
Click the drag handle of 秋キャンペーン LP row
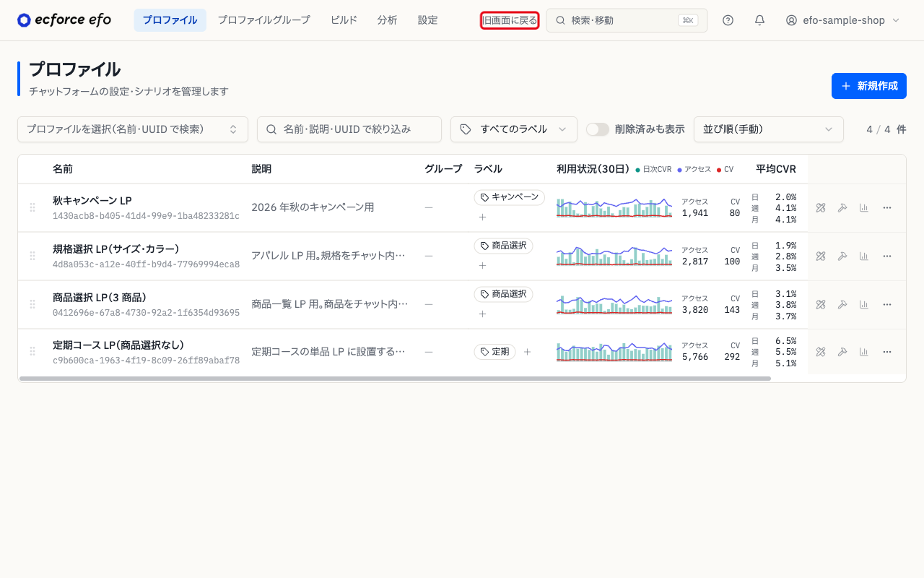pos(32,207)
